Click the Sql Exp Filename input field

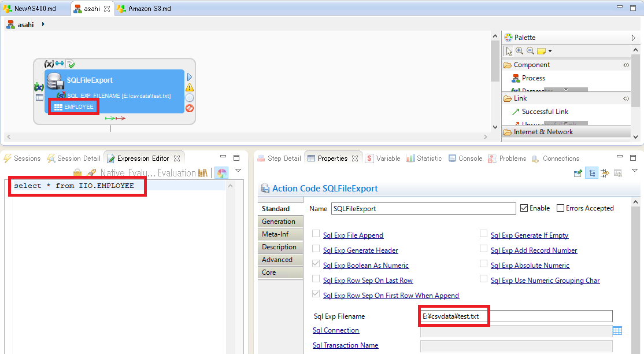click(516, 316)
